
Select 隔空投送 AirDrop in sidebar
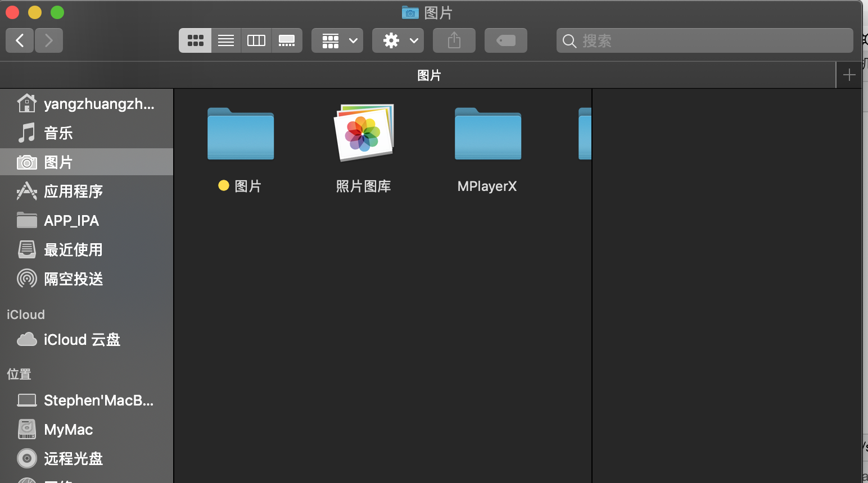[x=73, y=279]
